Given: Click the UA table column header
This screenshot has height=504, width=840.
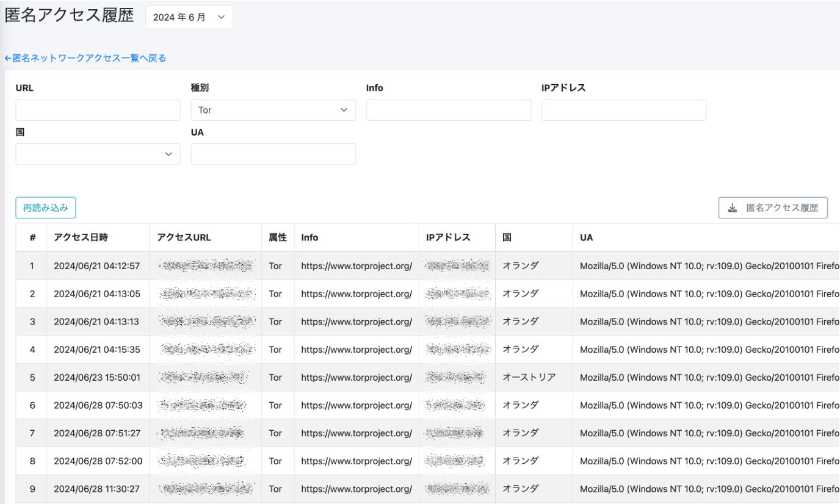Looking at the screenshot, I should pyautogui.click(x=587, y=237).
